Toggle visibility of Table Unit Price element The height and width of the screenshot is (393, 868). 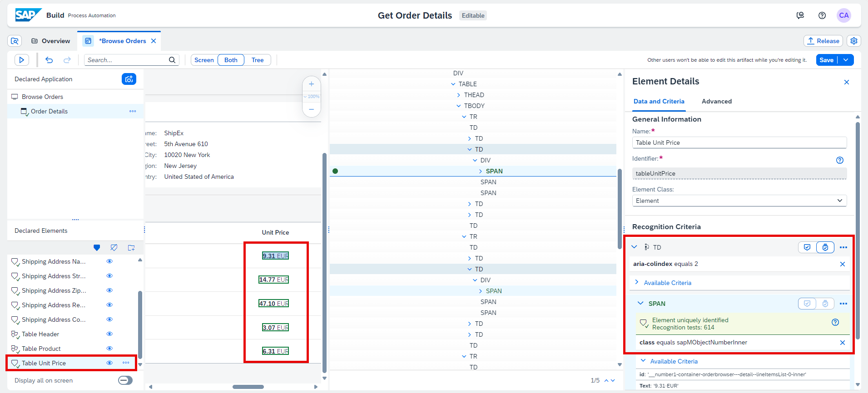[109, 363]
